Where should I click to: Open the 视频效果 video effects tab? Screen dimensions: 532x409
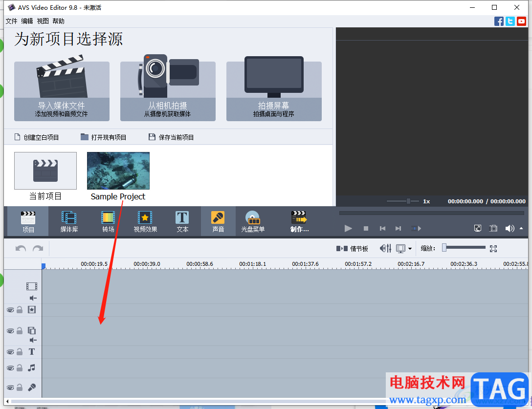pyautogui.click(x=145, y=221)
